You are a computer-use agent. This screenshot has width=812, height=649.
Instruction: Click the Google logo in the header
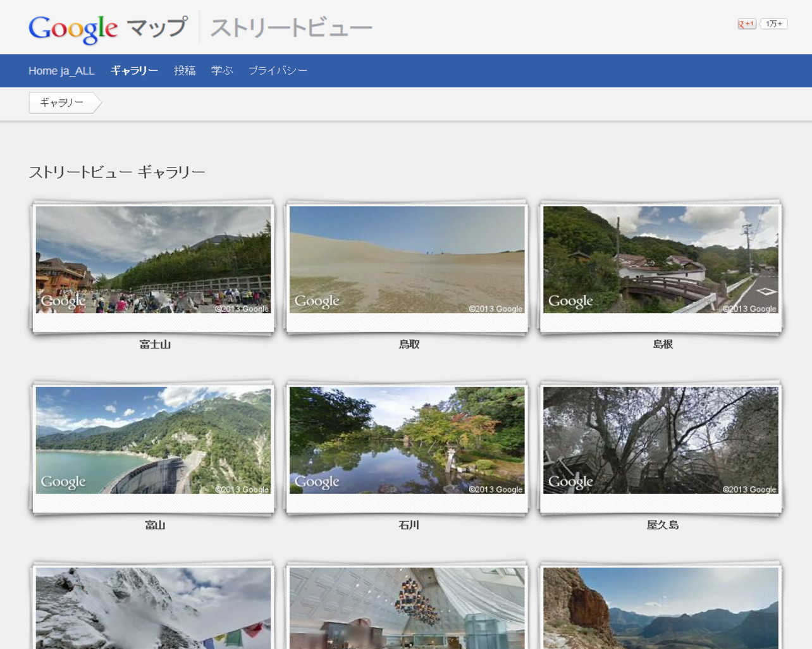73,29
